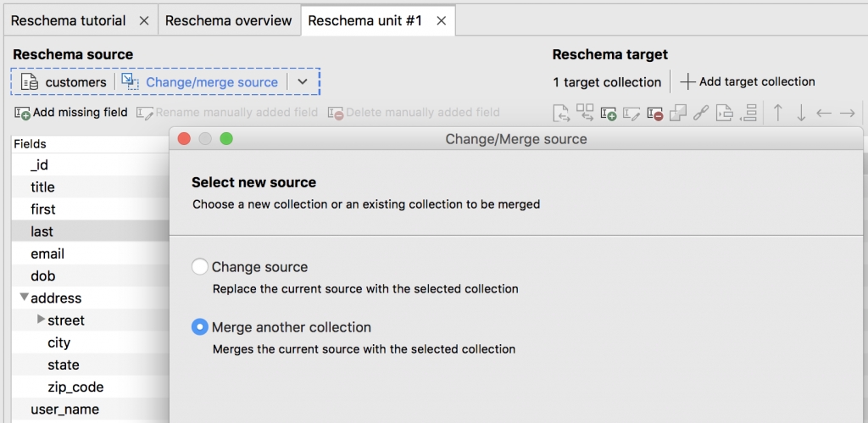Select the Change source radio button
868x423 pixels.
[200, 267]
